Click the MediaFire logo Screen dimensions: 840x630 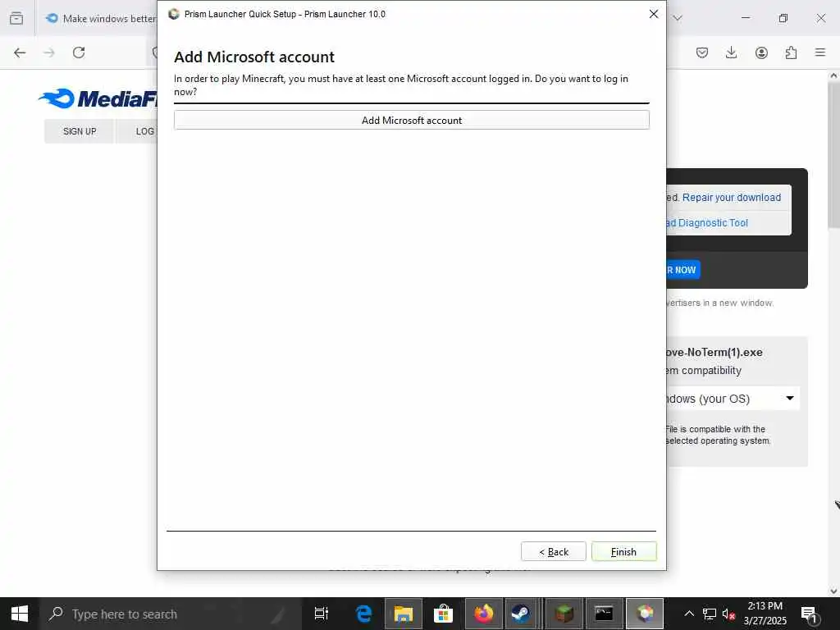pos(98,98)
